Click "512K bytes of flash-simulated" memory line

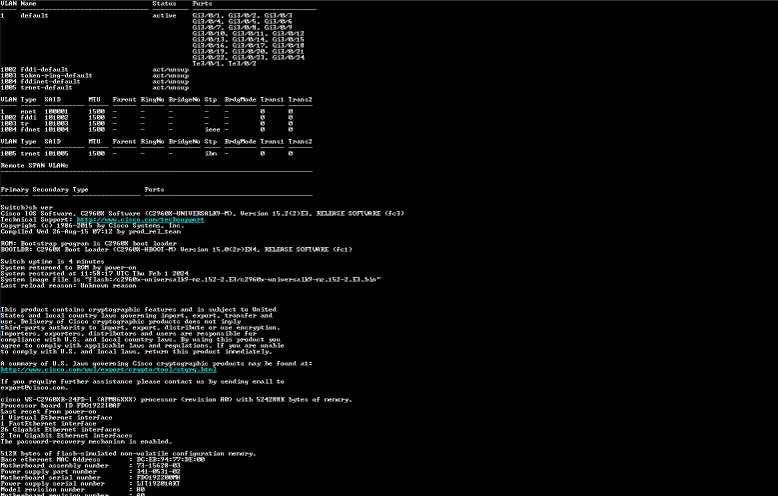pos(129,453)
